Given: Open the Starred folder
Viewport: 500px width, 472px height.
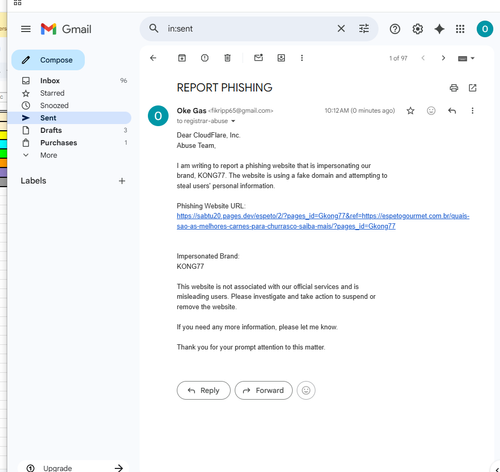Looking at the screenshot, I should pos(69,93).
